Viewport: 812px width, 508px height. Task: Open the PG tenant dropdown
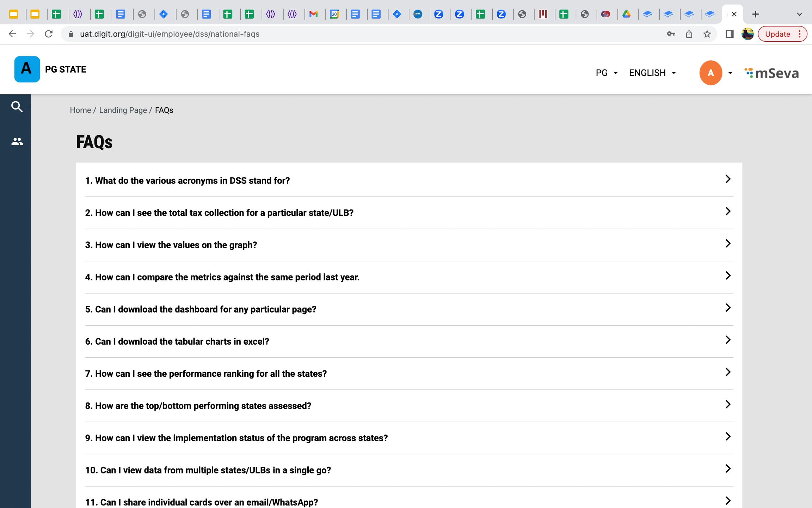pyautogui.click(x=606, y=73)
